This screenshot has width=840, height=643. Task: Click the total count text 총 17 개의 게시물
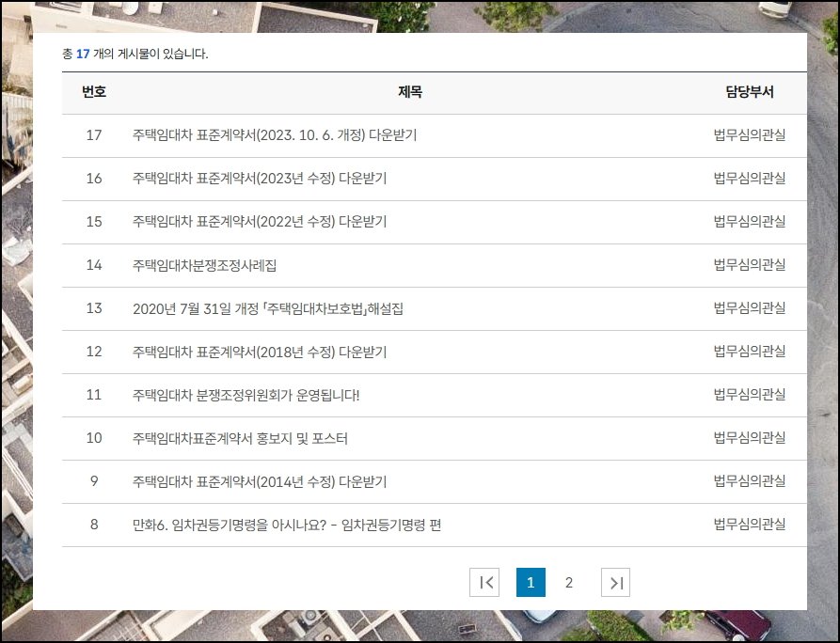(135, 54)
